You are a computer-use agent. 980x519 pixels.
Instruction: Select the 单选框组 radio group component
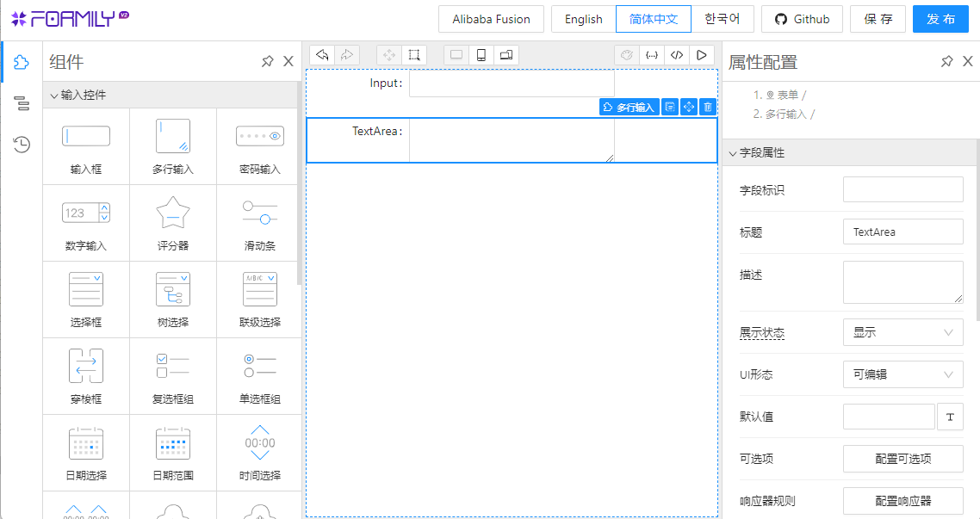click(260, 377)
